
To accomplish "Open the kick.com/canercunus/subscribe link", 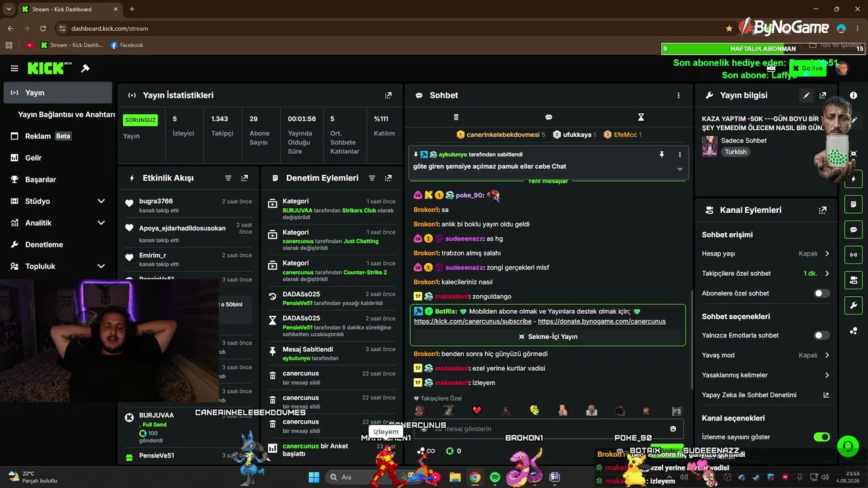I will click(473, 321).
